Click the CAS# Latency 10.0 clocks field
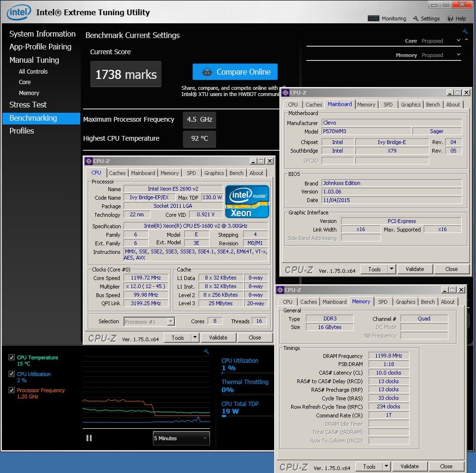This screenshot has width=476, height=473. [389, 372]
